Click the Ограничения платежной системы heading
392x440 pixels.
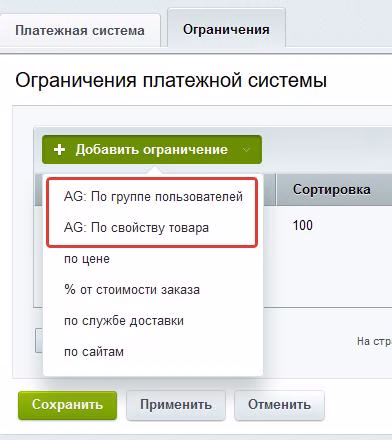(x=171, y=81)
